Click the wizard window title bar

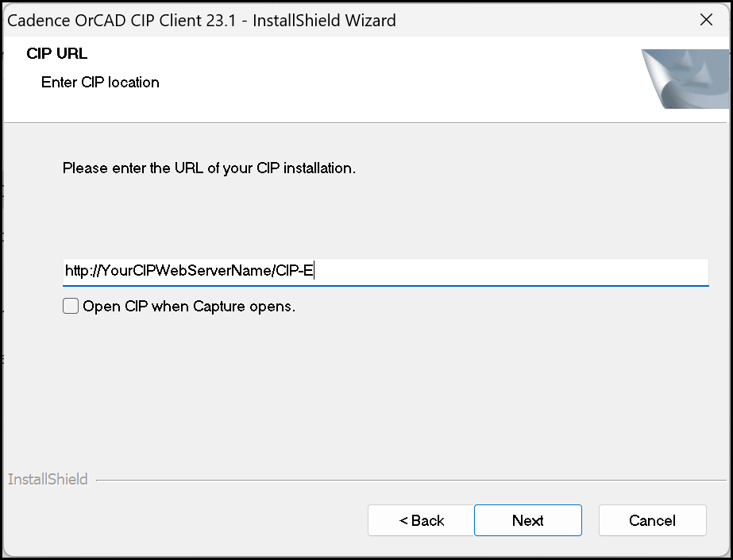[x=318, y=20]
